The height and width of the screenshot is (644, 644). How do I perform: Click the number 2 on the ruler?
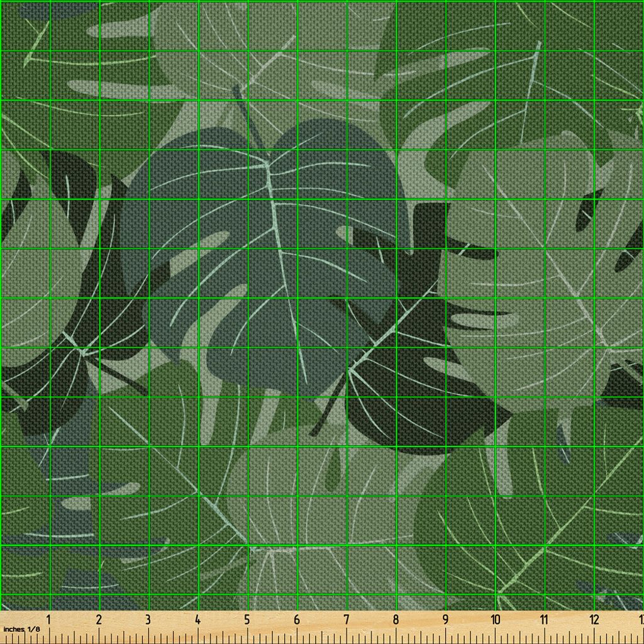[99, 621]
